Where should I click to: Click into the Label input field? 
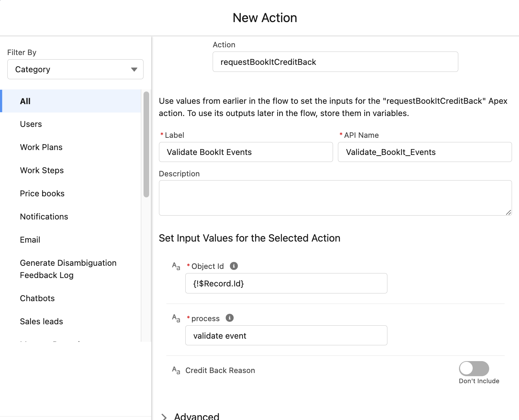click(x=246, y=152)
